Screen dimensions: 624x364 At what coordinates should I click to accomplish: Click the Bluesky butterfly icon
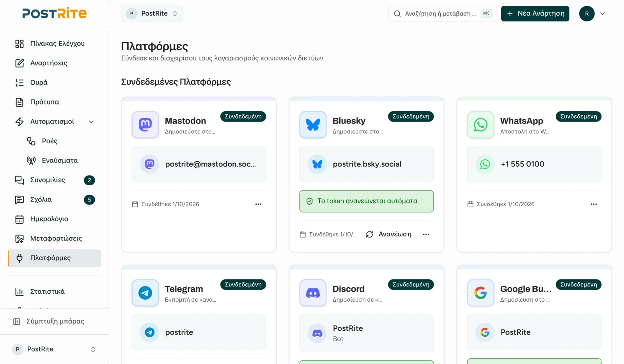pyautogui.click(x=313, y=125)
